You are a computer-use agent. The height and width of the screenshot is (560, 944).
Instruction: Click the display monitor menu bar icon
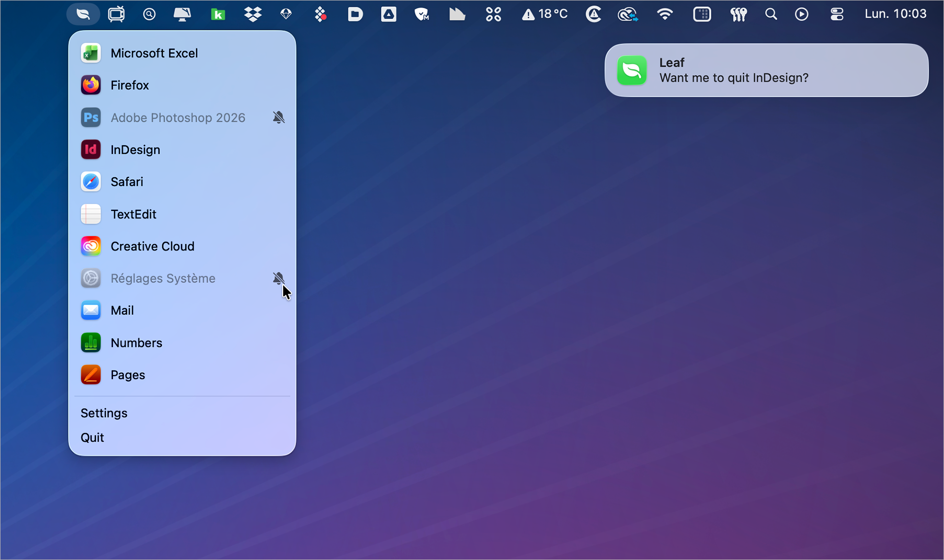pyautogui.click(x=182, y=14)
